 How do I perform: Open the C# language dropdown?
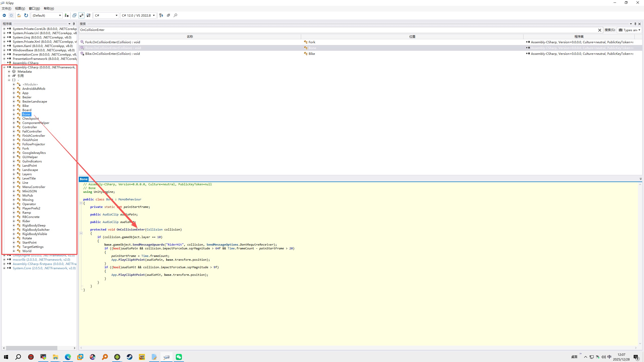point(106,15)
